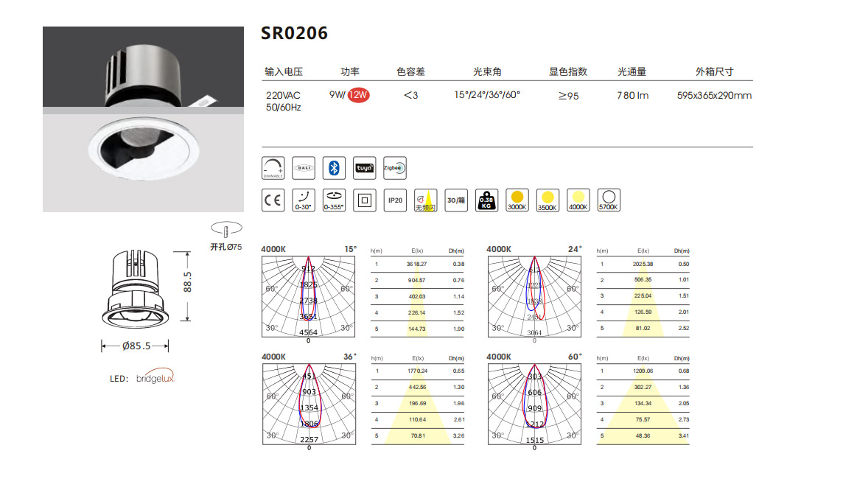Click the 780 lm luminous flux value
Screen dimensions: 843x504
click(633, 95)
